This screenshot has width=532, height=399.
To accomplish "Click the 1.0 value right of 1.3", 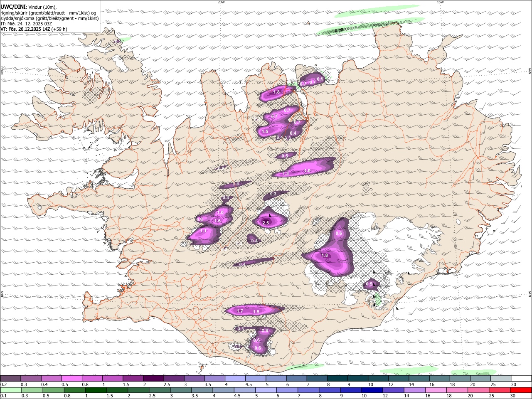I will pos(308,170).
